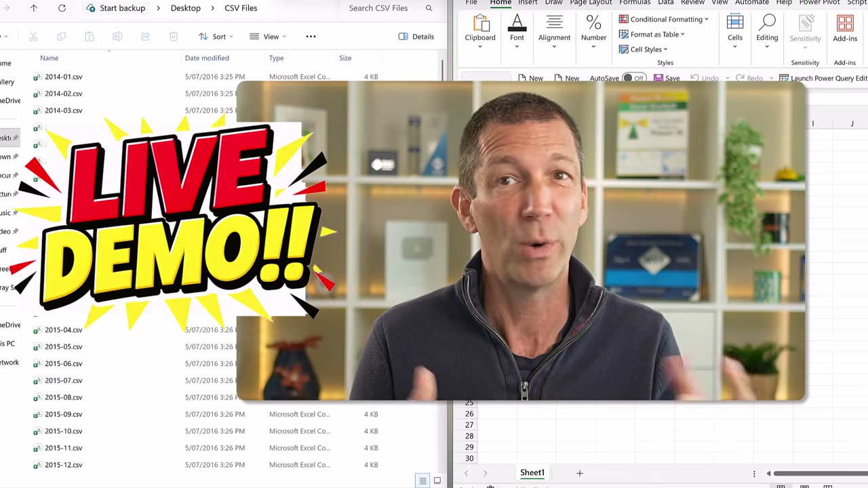Open the Formulas tab in Excel
Viewport: 868px width, 488px height.
(x=635, y=3)
